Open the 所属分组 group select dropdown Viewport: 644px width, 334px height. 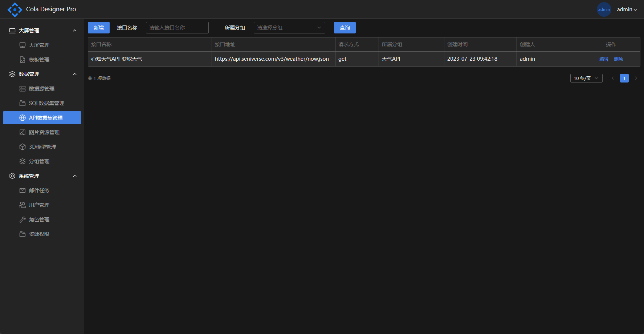289,28
